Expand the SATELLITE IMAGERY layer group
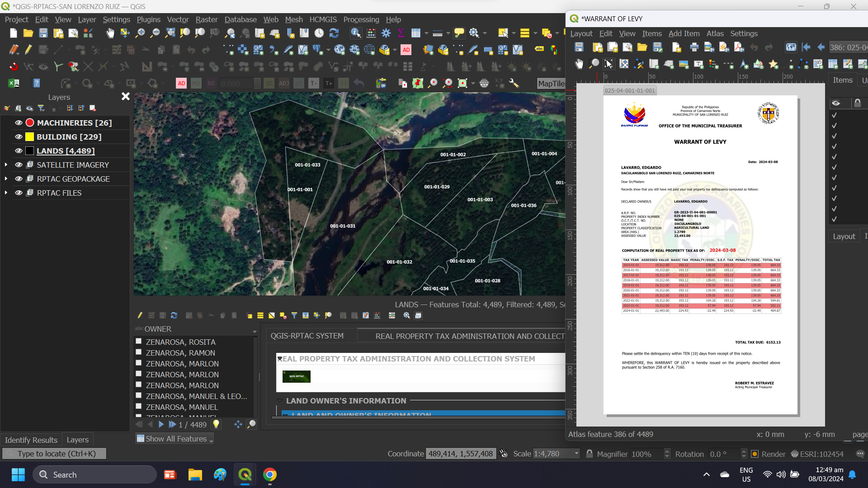Image resolution: width=868 pixels, height=488 pixels. tap(6, 164)
